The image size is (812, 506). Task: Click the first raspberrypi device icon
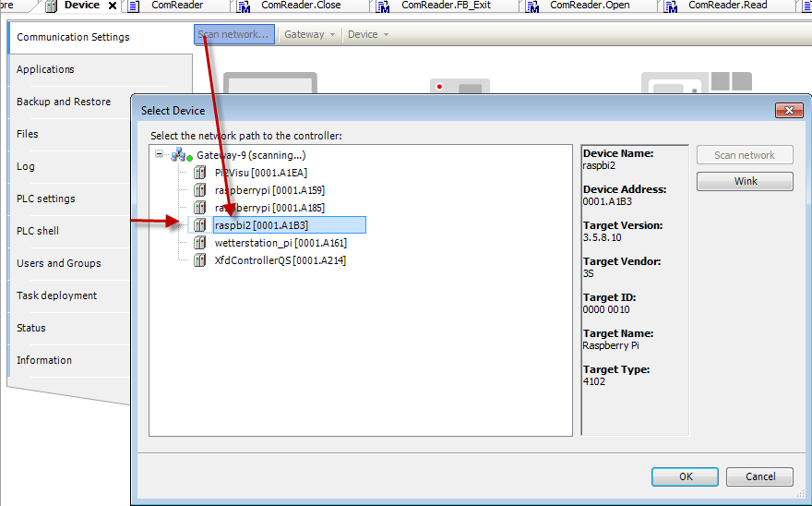point(199,190)
